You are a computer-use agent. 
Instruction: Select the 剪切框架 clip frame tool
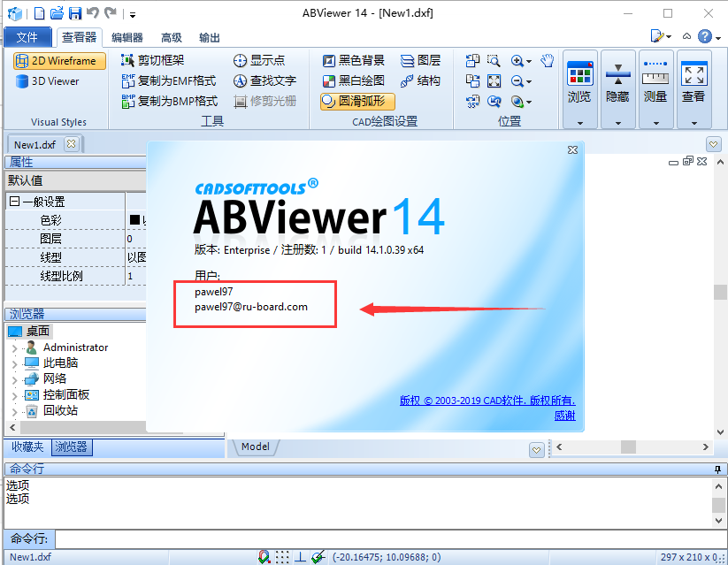(128, 60)
